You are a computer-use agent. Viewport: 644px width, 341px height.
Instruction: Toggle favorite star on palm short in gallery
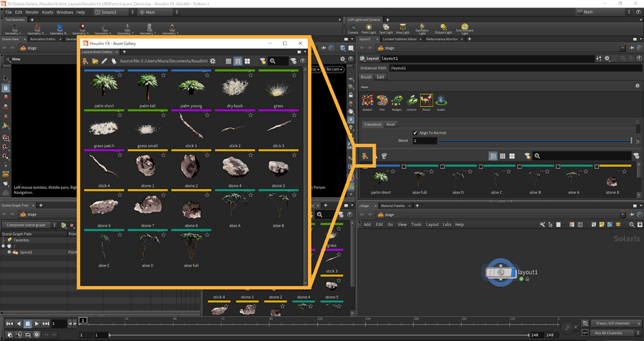(120, 75)
